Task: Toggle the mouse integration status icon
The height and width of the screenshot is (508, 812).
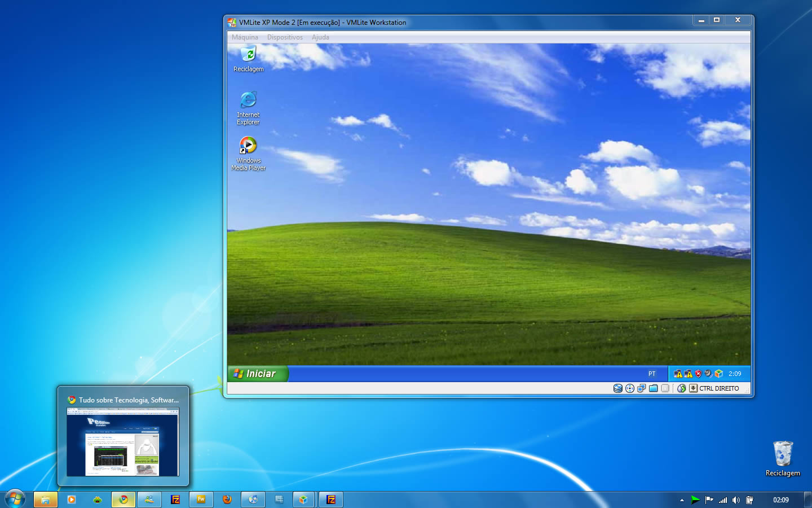Action: click(682, 388)
